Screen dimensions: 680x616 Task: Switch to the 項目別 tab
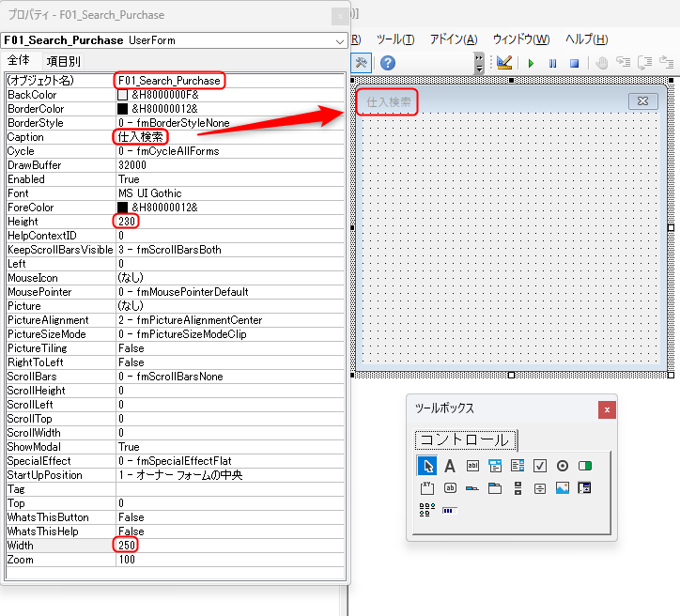(64, 61)
